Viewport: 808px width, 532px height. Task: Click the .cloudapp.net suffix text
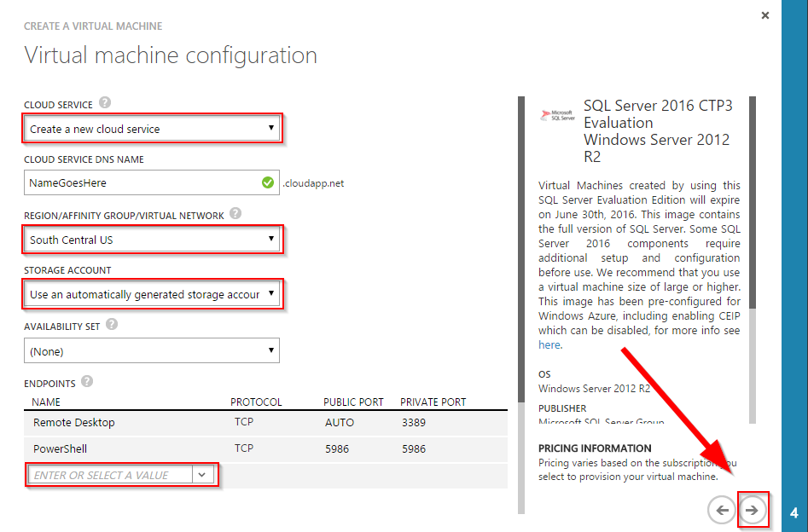[313, 183]
